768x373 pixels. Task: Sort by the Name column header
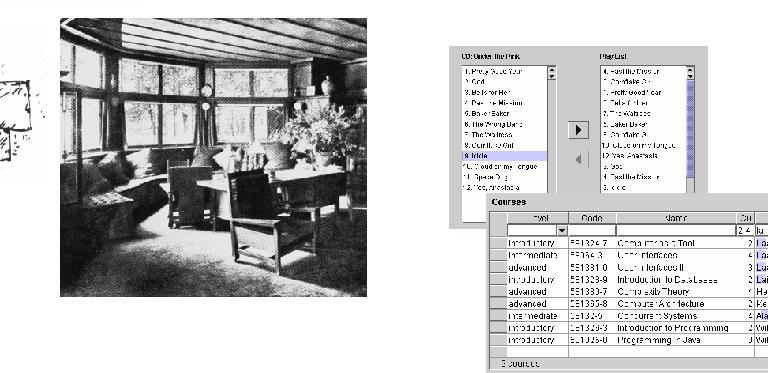click(x=676, y=218)
